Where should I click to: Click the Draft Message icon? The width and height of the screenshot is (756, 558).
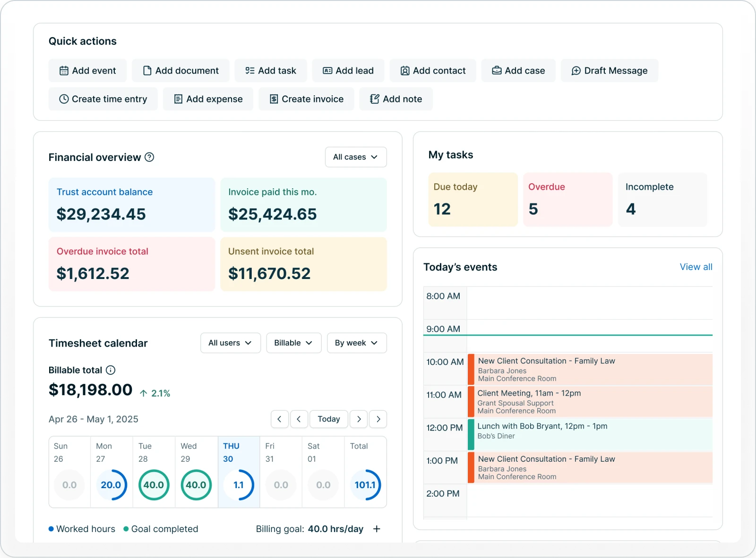point(576,70)
